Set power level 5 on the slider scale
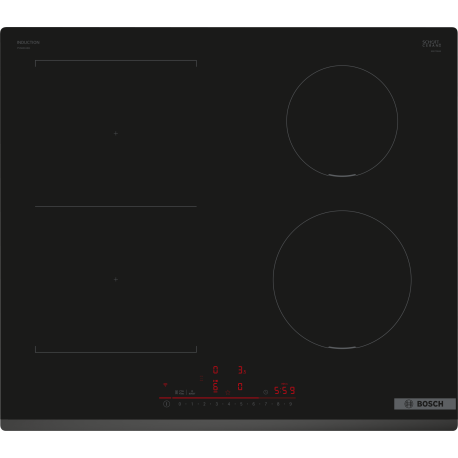 241,404
